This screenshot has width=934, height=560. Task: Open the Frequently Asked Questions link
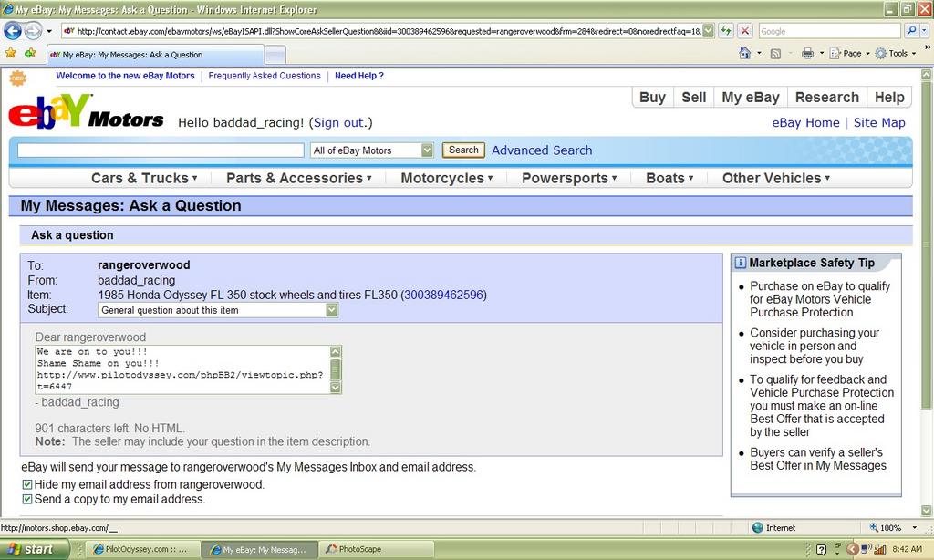pyautogui.click(x=265, y=76)
